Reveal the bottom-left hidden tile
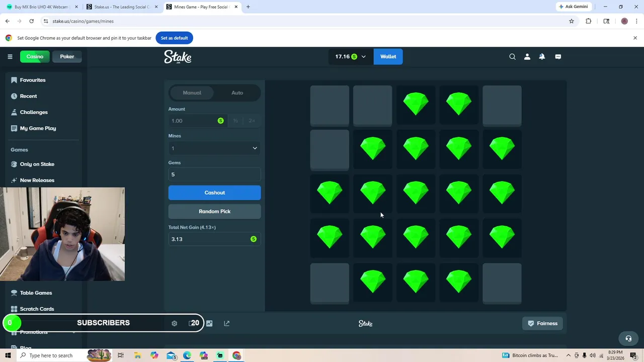 pyautogui.click(x=330, y=284)
